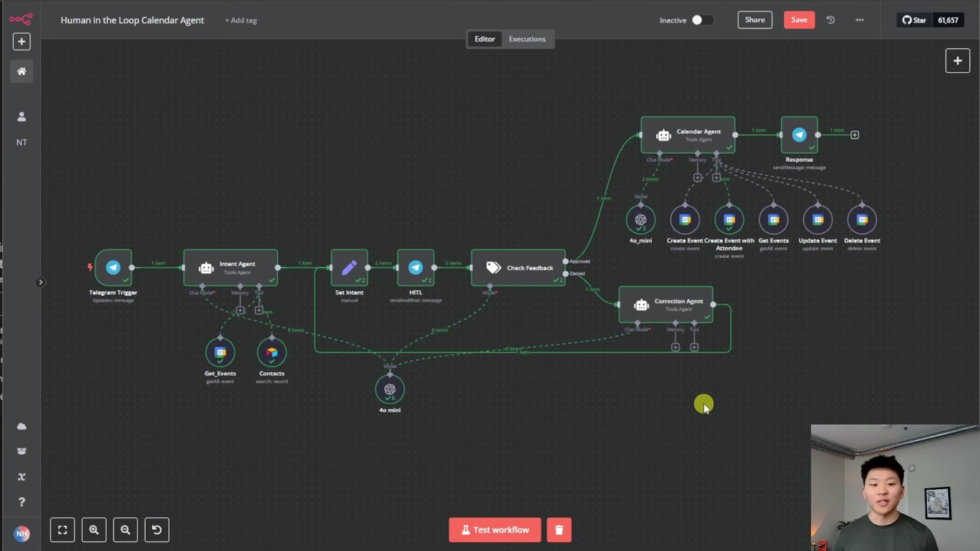Image resolution: width=980 pixels, height=551 pixels.
Task: Toggle the Inactive workflow switch
Action: pyautogui.click(x=701, y=20)
